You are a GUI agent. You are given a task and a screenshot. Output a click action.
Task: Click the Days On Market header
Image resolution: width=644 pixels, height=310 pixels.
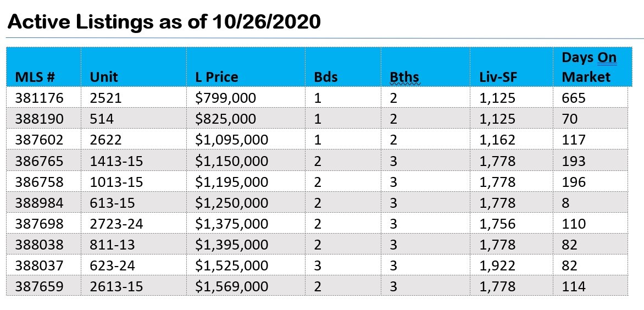[589, 67]
